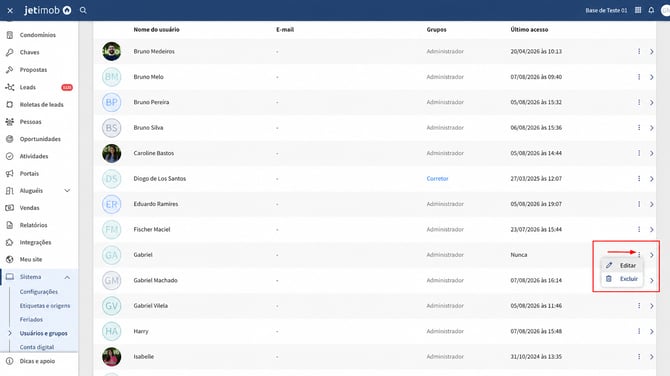Click the Roletas de leads icon
The height and width of the screenshot is (376, 670).
[9, 104]
